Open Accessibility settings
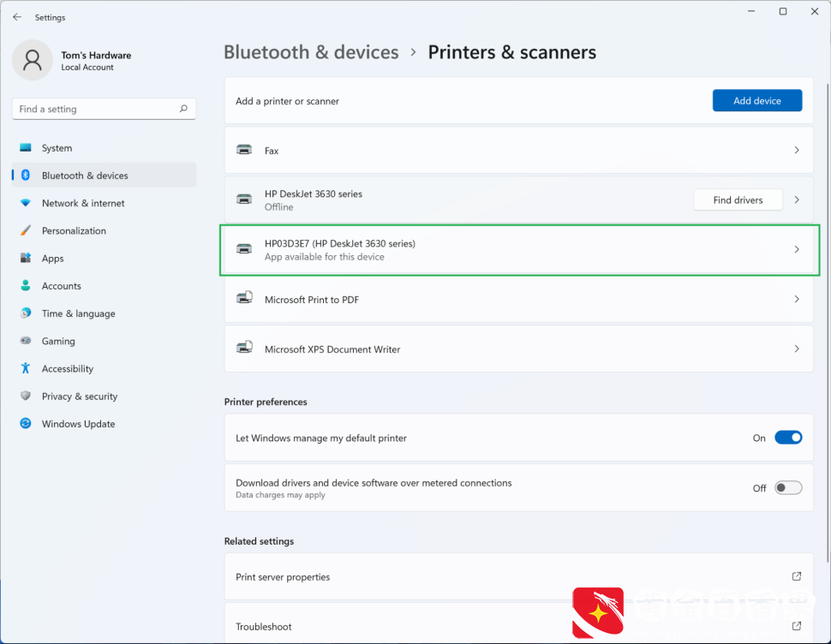 click(x=104, y=368)
